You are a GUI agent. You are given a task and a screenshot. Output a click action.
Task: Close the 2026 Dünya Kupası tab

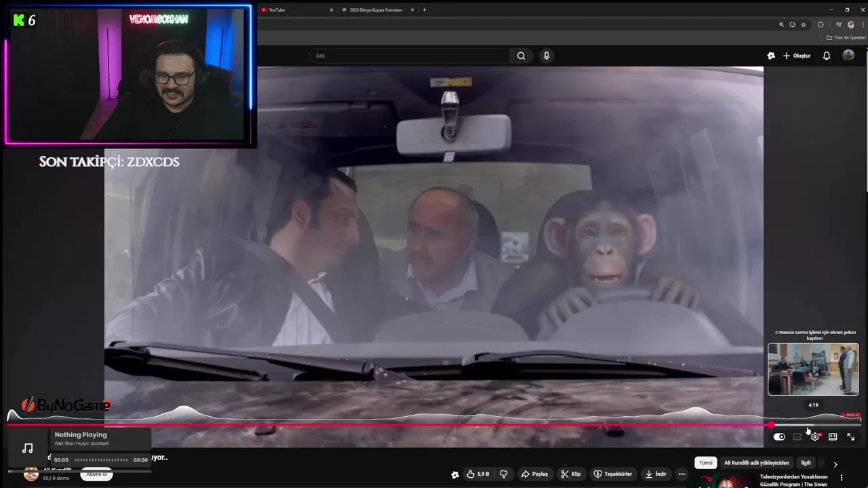point(412,9)
